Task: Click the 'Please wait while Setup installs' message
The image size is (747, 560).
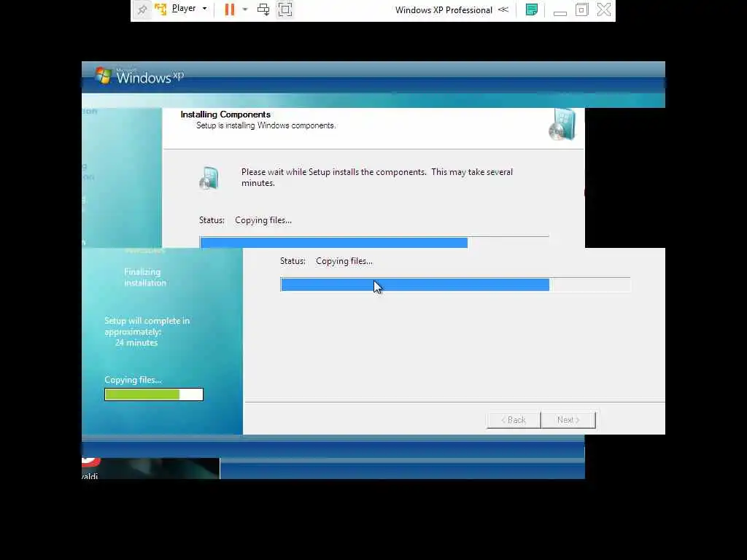Action: point(377,178)
